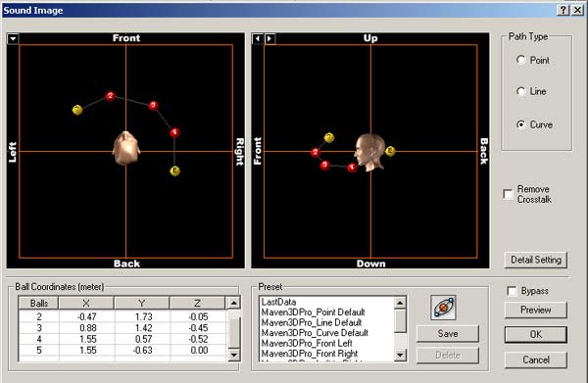Choose Maven3DPro_Front Left preset
588x383 pixels.
[x=307, y=343]
